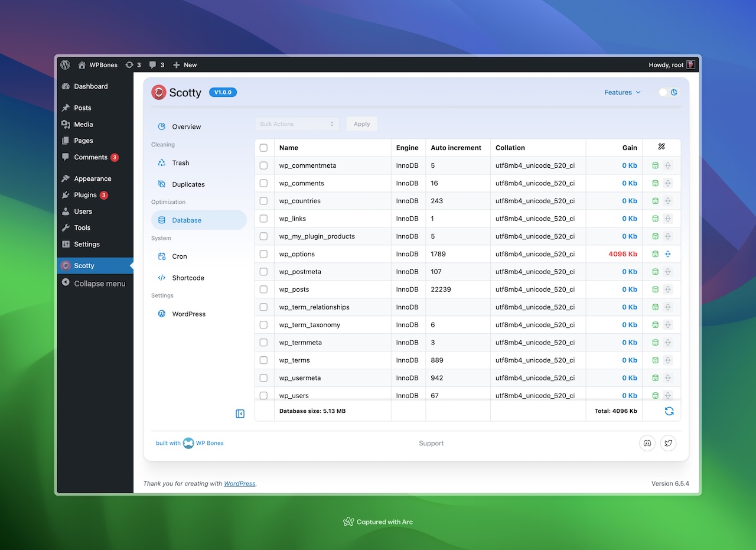This screenshot has width=756, height=550.
Task: Click the Auto increment column header
Action: (x=456, y=148)
